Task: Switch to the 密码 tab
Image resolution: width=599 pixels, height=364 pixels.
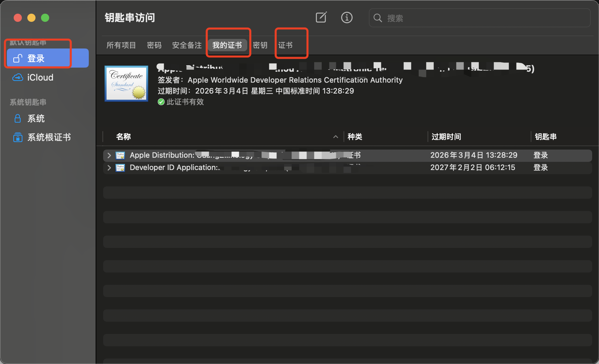Action: (x=154, y=45)
